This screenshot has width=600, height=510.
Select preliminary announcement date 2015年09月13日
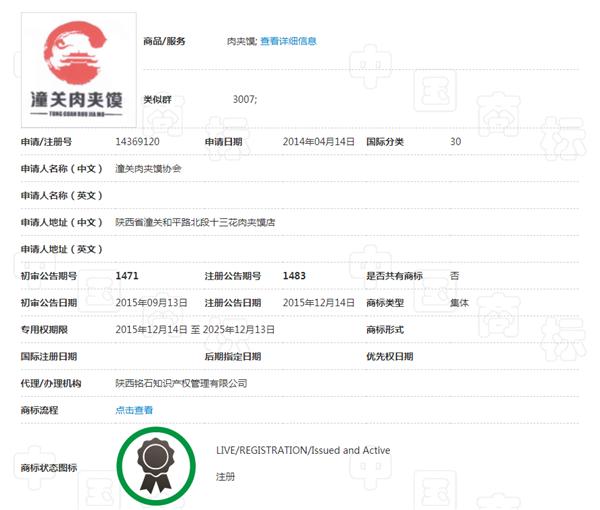click(152, 303)
